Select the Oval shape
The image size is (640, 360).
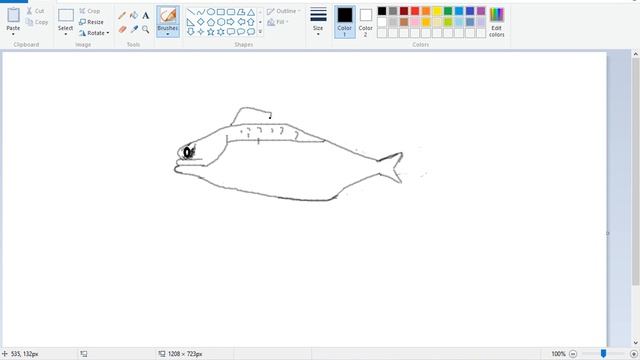[x=211, y=12]
